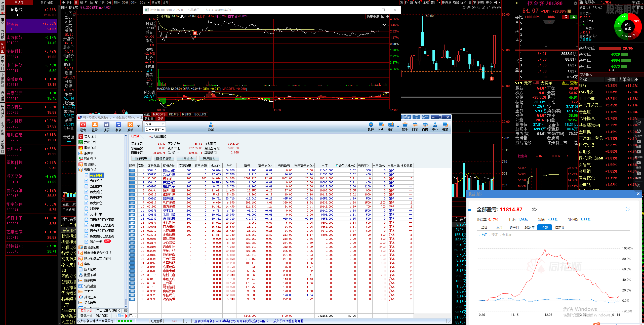Click the 刷新 (refresh) icon in trading window
Viewport: 644px width, 325px height.
coord(118,127)
